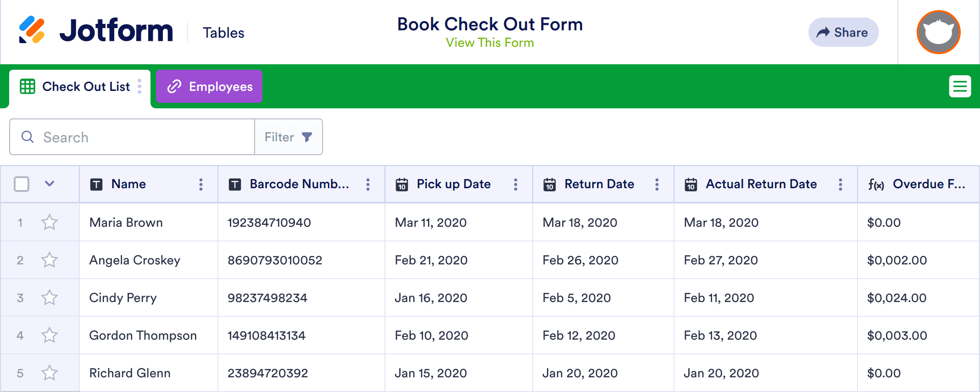Viewport: 980px width, 392px height.
Task: Open the View This Form link
Action: pyautogui.click(x=490, y=43)
